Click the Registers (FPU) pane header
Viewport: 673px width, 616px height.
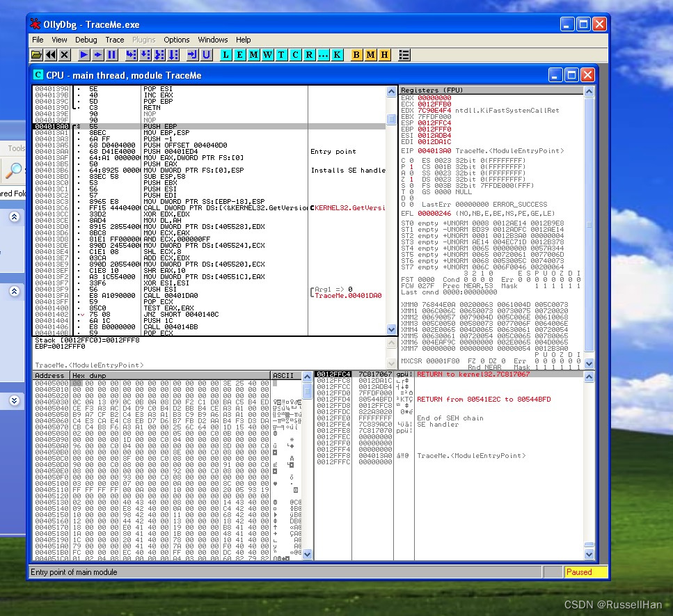pyautogui.click(x=491, y=90)
